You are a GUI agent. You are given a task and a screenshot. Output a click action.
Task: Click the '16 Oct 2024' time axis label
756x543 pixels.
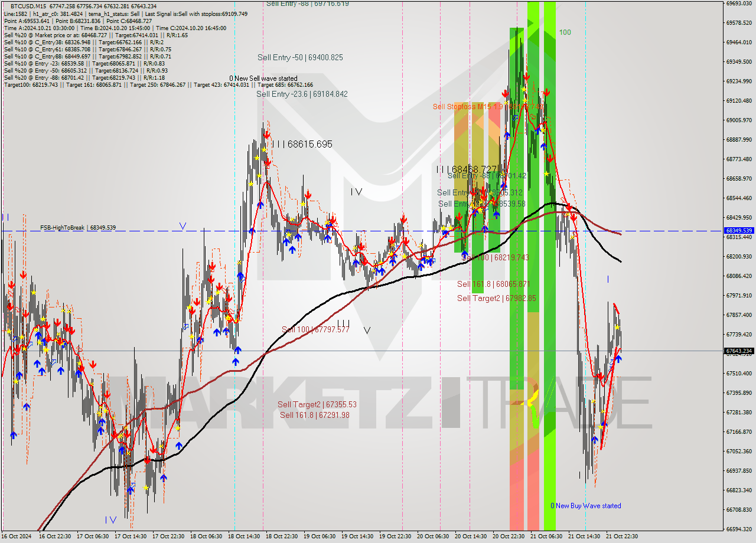[16, 537]
